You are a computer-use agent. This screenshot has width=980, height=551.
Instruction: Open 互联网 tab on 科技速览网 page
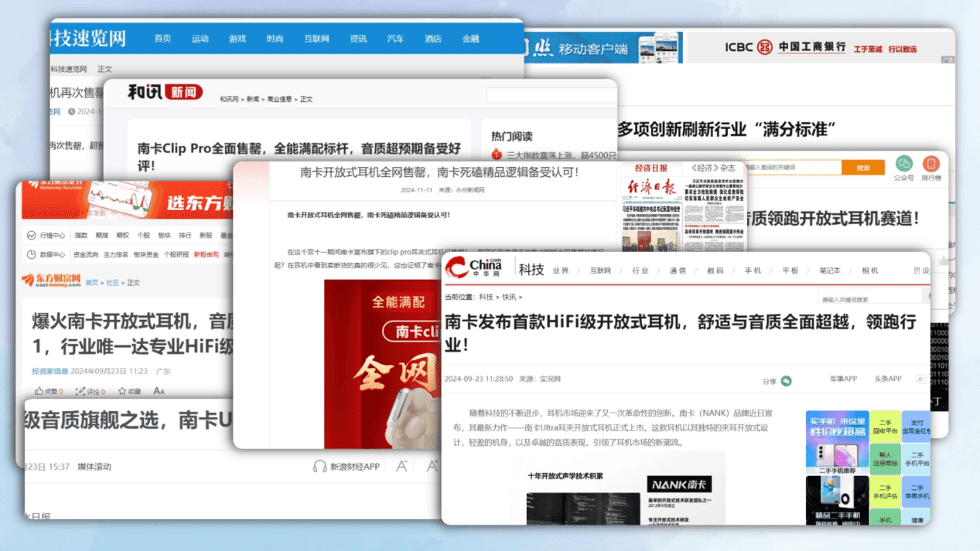316,39
